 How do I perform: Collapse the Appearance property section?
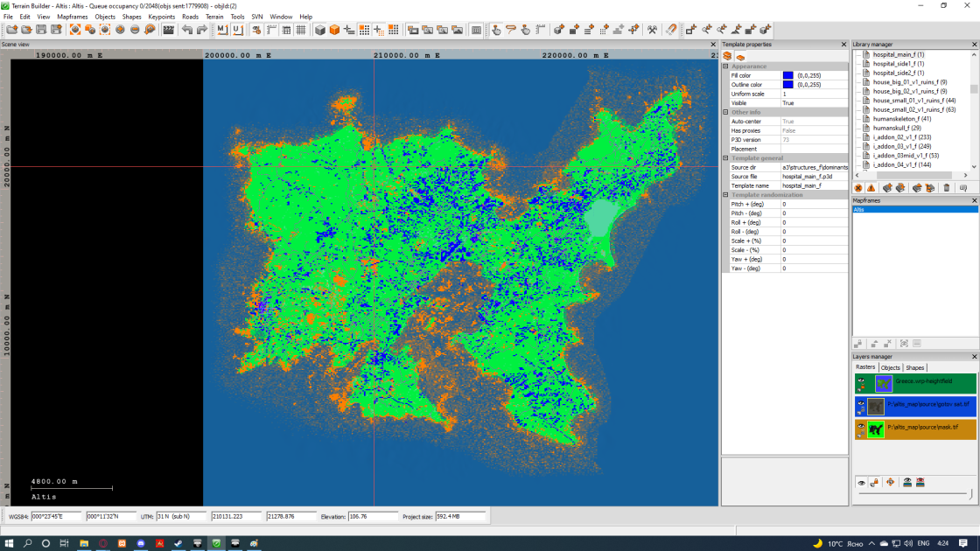725,66
